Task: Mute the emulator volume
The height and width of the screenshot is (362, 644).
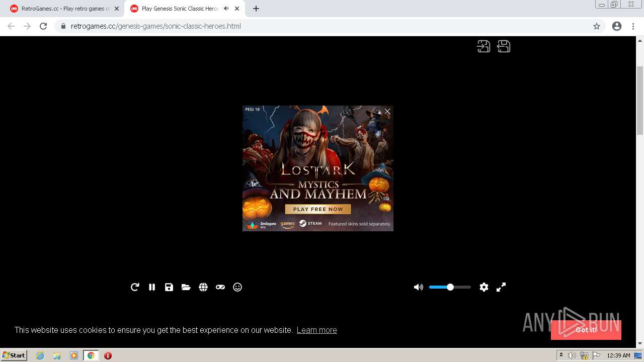Action: coord(418,287)
